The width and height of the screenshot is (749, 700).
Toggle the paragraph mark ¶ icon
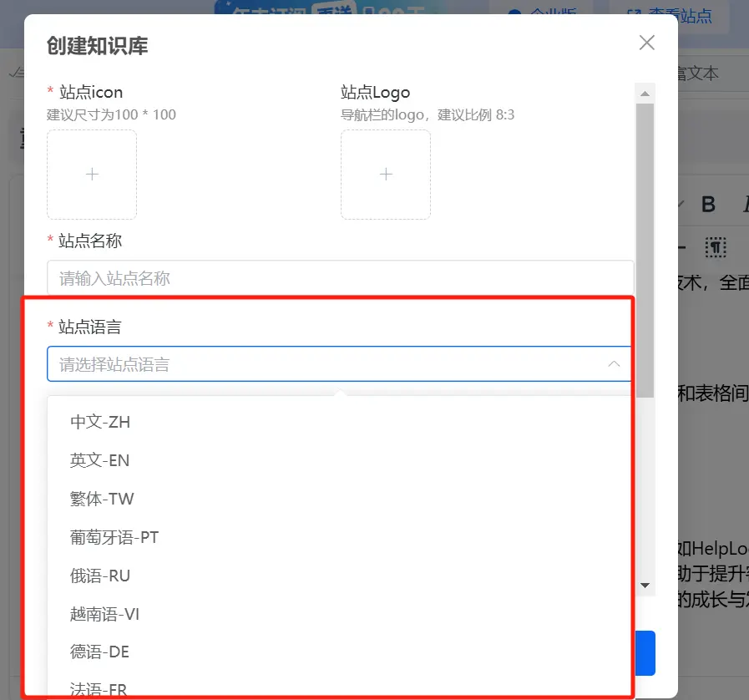click(716, 246)
